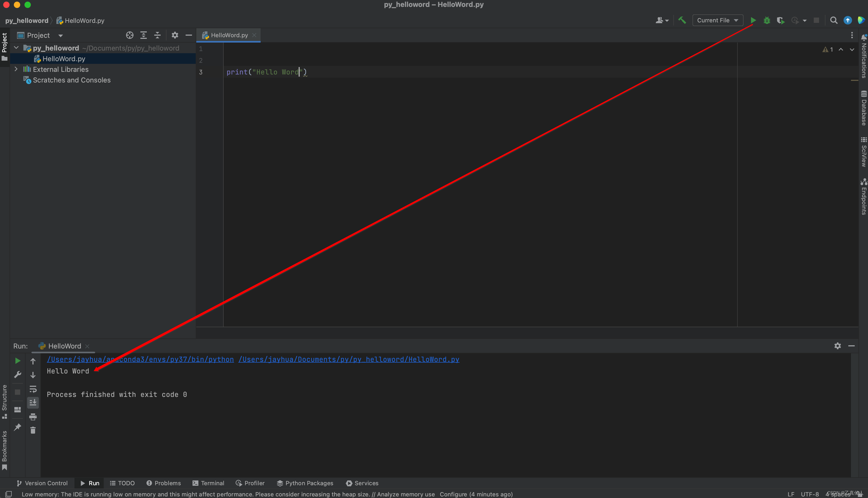Select the Search icon in toolbar

click(x=833, y=20)
